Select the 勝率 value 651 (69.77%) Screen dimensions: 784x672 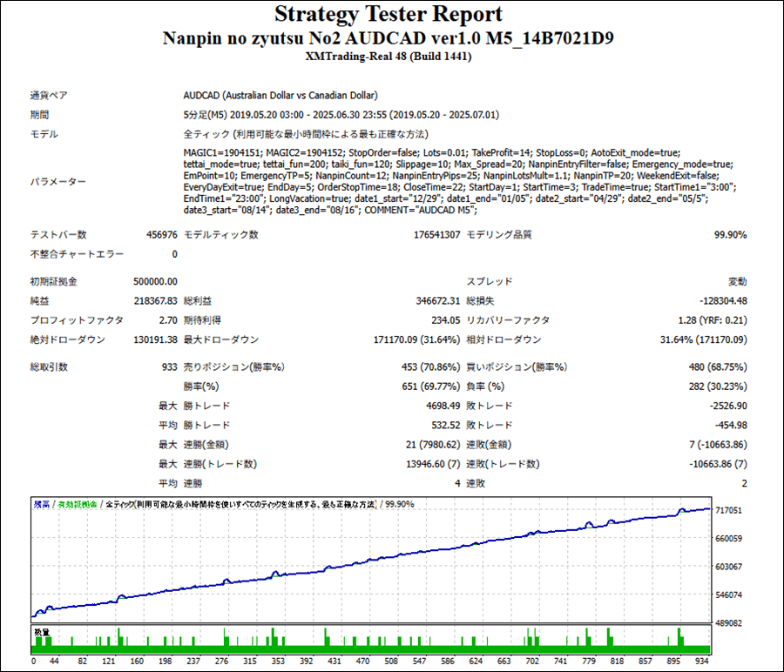tap(430, 386)
